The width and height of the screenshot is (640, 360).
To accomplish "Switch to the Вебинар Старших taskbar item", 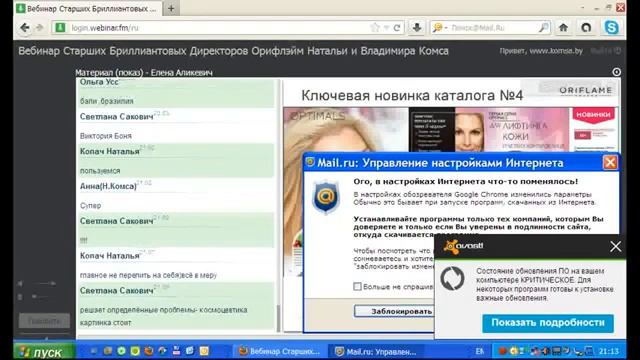I will tap(280, 351).
